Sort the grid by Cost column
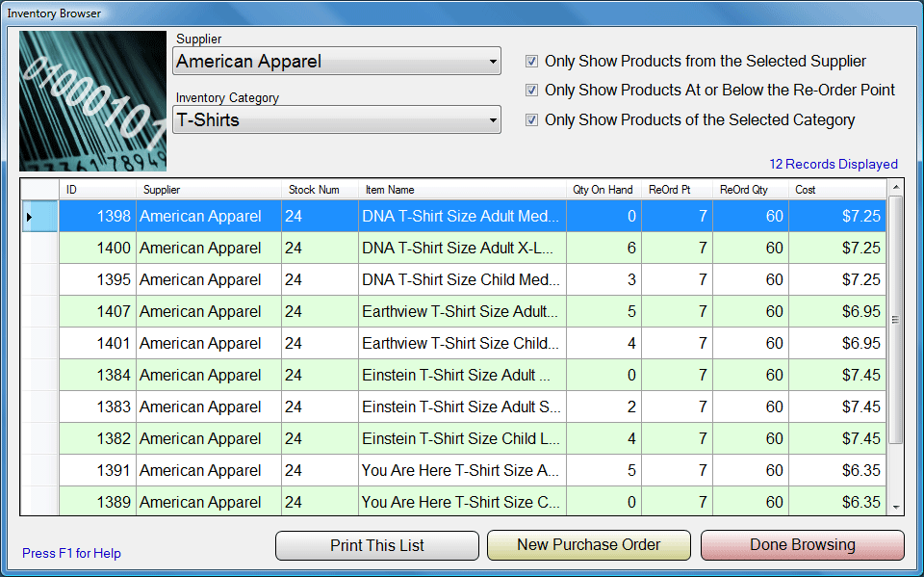Screen dimensions: 924x577 click(835, 190)
